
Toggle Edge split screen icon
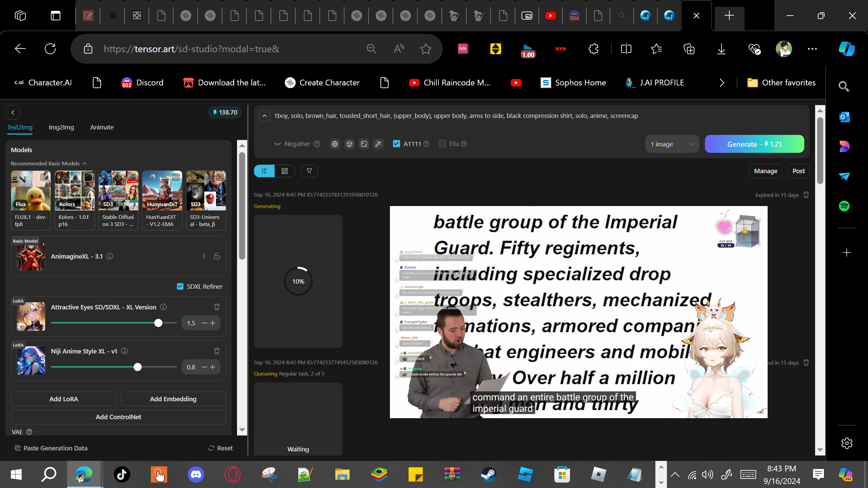626,49
